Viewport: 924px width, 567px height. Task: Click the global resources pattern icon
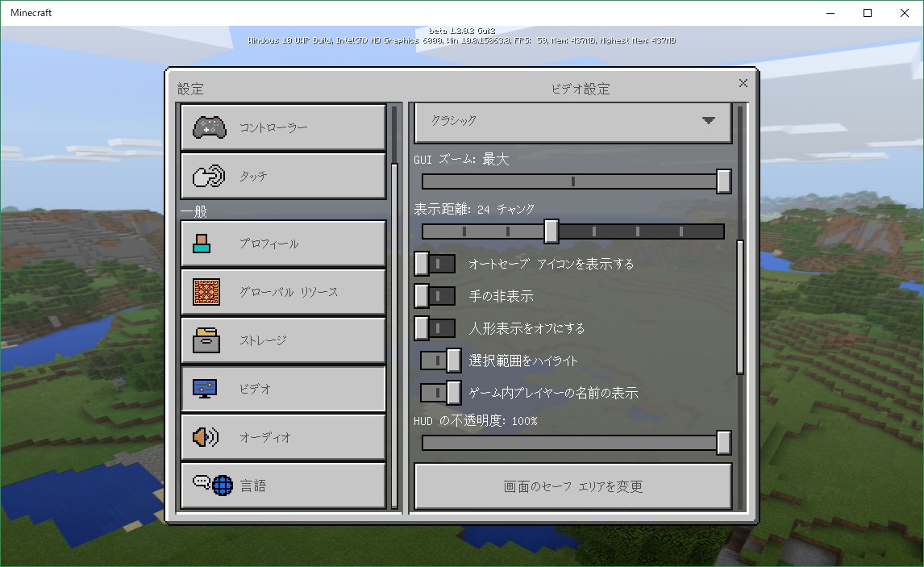click(206, 292)
